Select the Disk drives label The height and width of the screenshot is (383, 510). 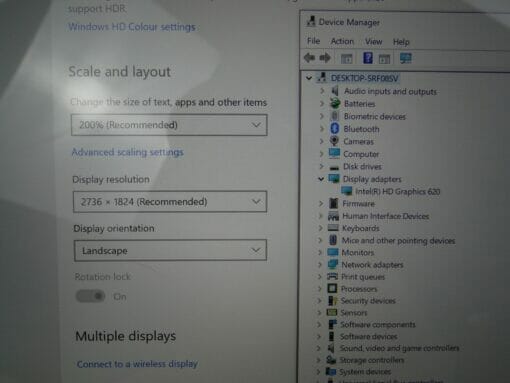click(362, 166)
